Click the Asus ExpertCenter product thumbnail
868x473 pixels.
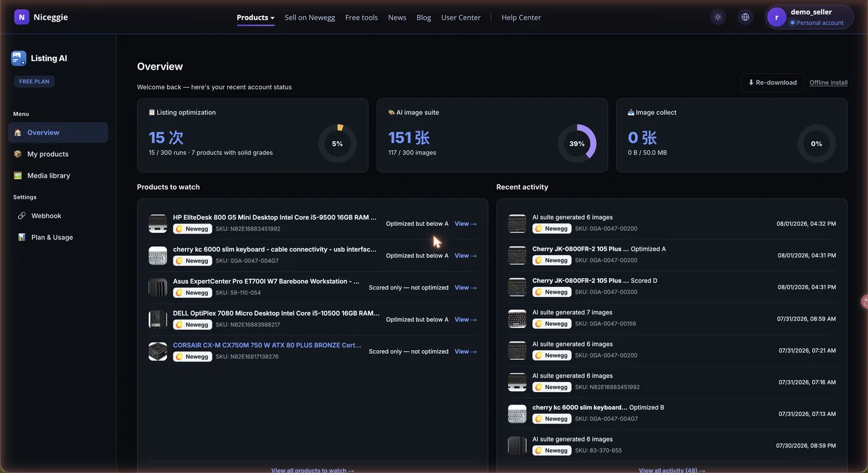click(x=158, y=287)
